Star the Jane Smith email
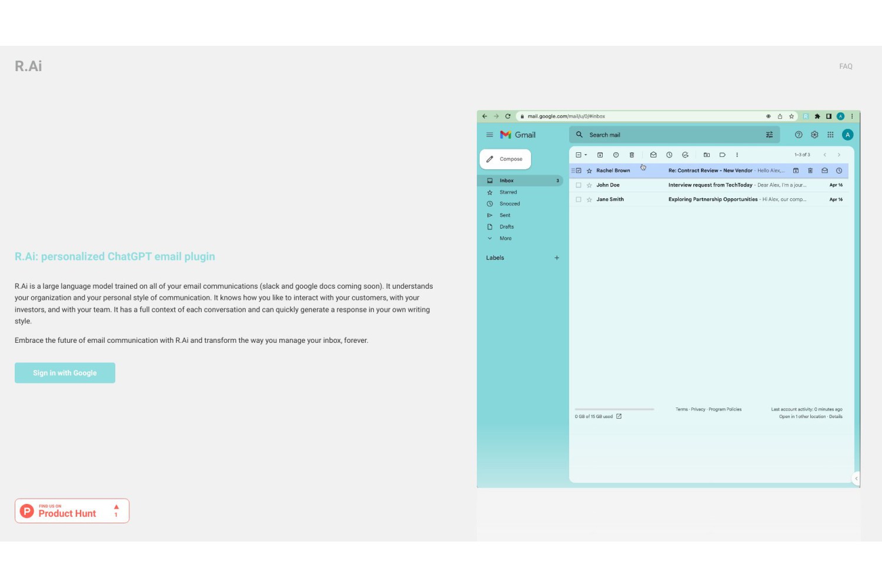The image size is (882, 588). tap(589, 199)
